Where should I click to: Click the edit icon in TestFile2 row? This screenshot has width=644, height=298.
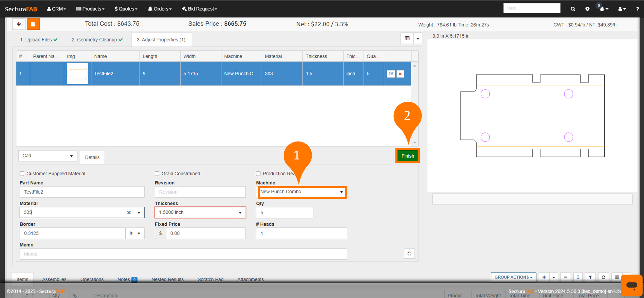click(x=391, y=74)
